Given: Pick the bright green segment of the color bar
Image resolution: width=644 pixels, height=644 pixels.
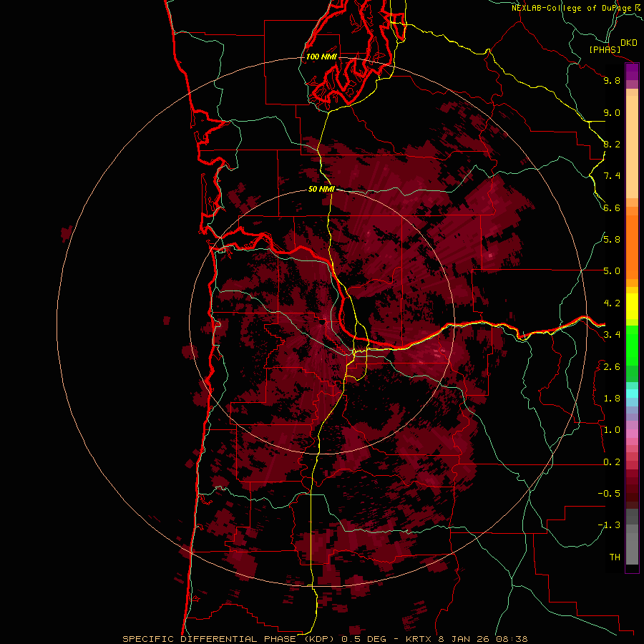Looking at the screenshot, I should (x=632, y=345).
